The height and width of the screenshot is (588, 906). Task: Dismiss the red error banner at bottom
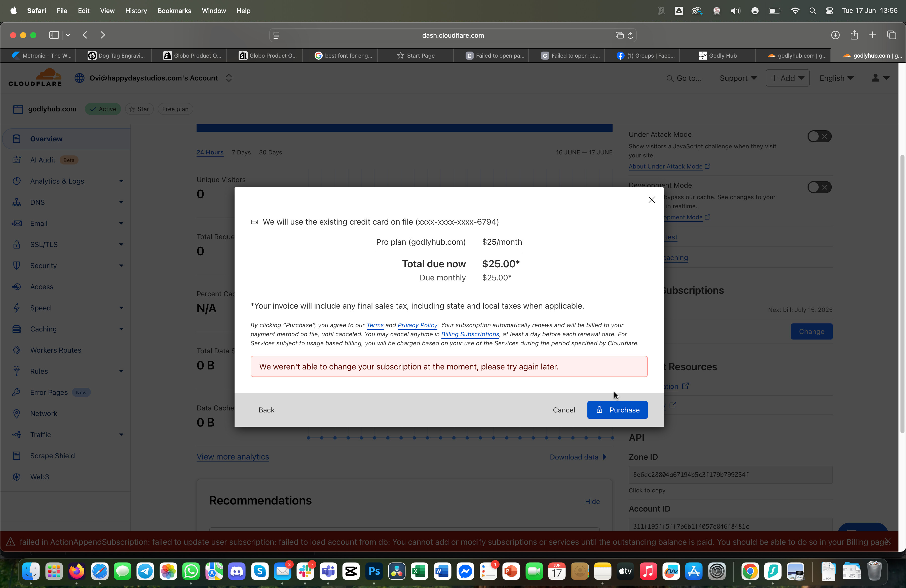[887, 540]
